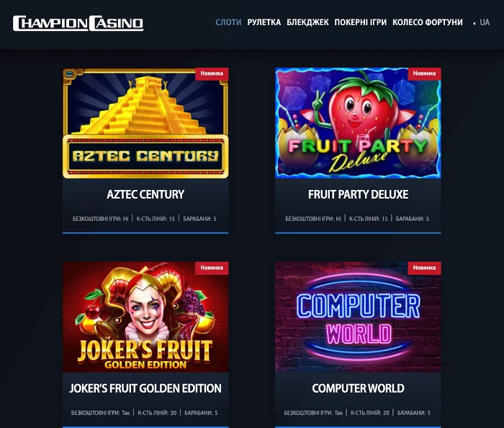Launch Joker's Fruit Golden Edition thumbnail

click(145, 317)
